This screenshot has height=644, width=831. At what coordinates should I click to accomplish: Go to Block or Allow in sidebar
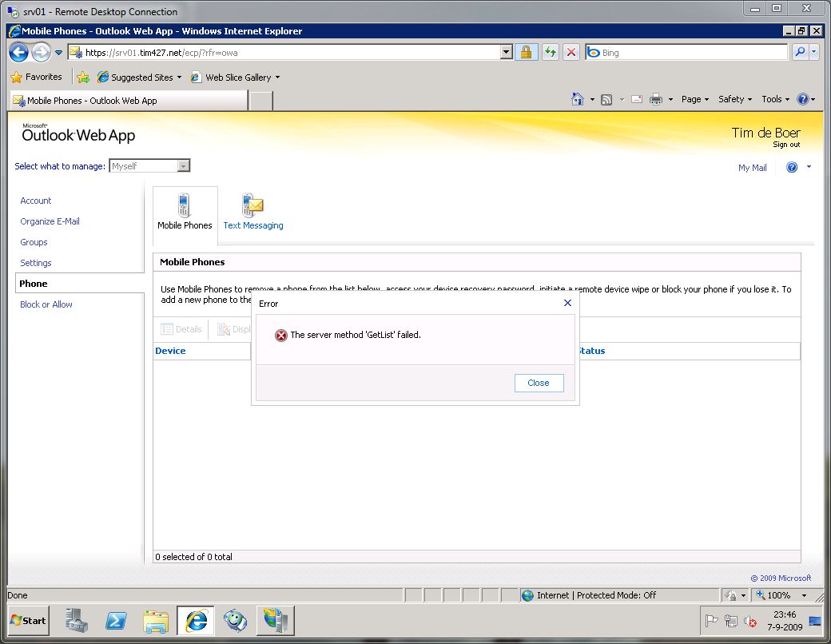pyautogui.click(x=46, y=304)
